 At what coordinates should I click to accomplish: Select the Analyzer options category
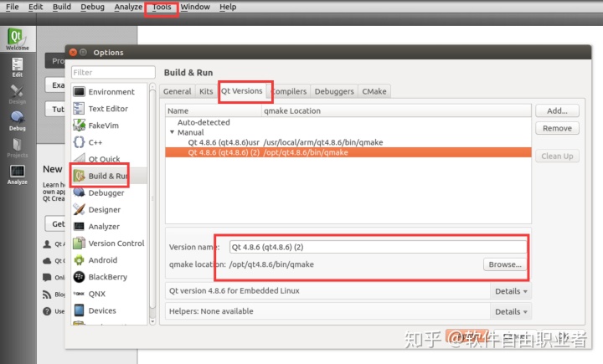[109, 227]
